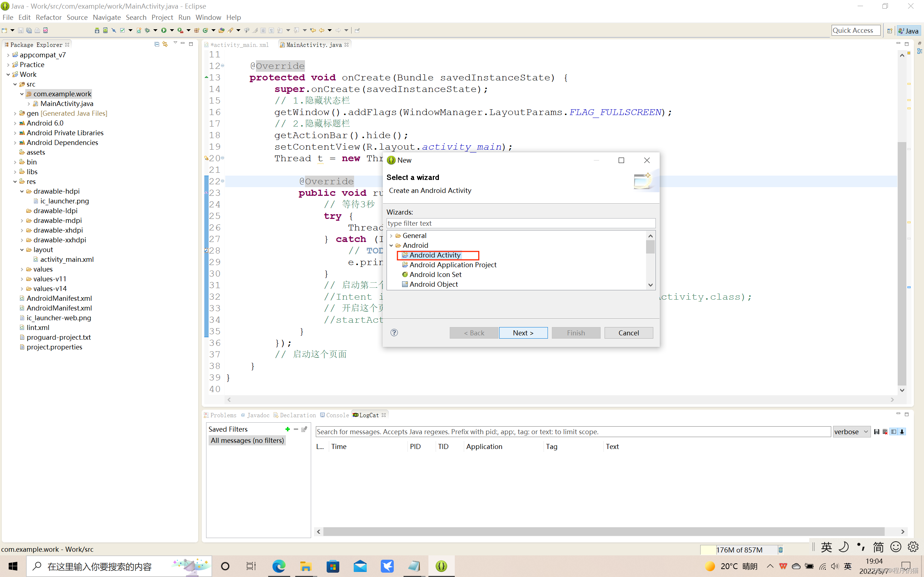
Task: Toggle LogCat scroll lock button
Action: (902, 432)
